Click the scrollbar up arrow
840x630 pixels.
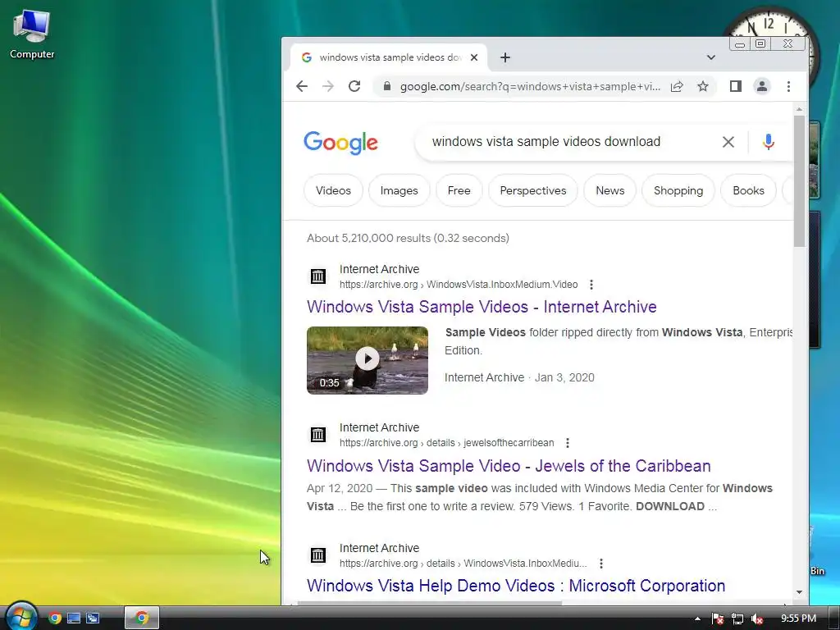click(799, 109)
